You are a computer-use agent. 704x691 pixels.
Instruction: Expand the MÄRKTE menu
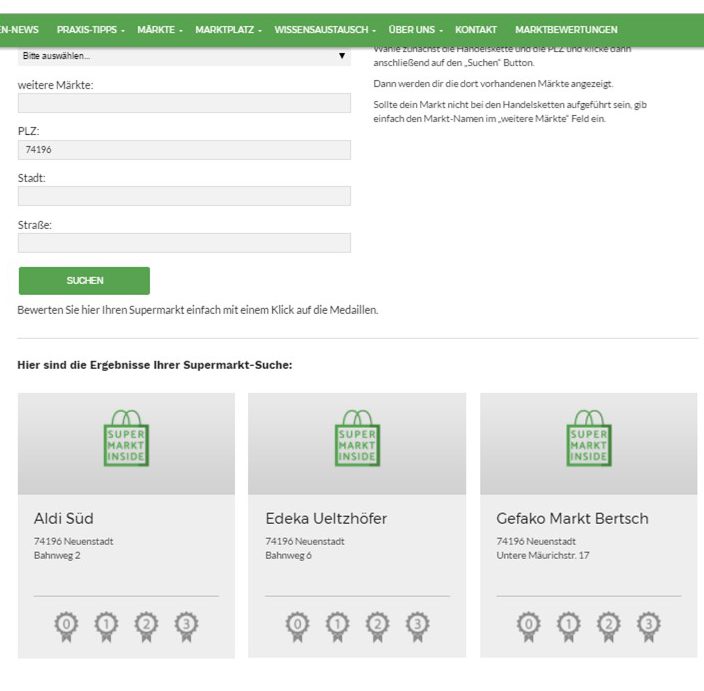[160, 30]
